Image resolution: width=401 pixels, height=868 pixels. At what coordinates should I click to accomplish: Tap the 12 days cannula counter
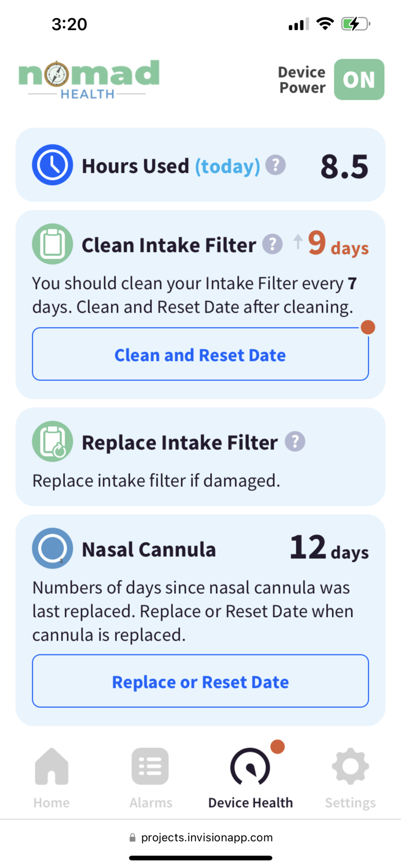pyautogui.click(x=329, y=547)
